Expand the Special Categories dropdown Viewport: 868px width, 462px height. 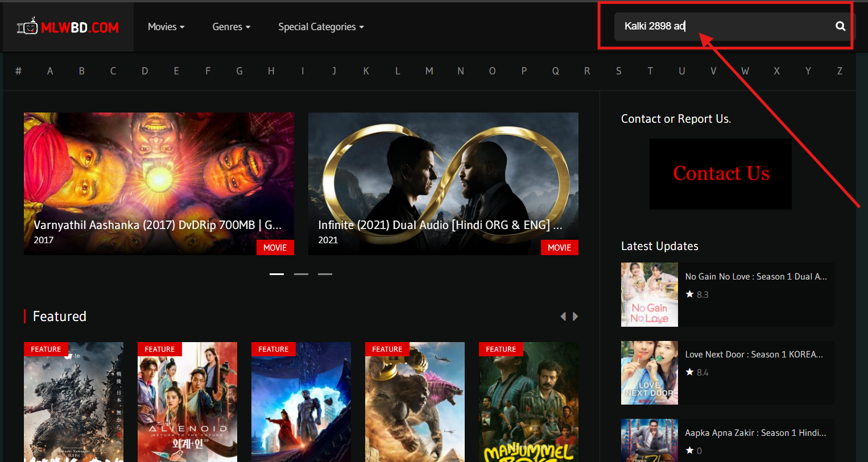coord(321,27)
